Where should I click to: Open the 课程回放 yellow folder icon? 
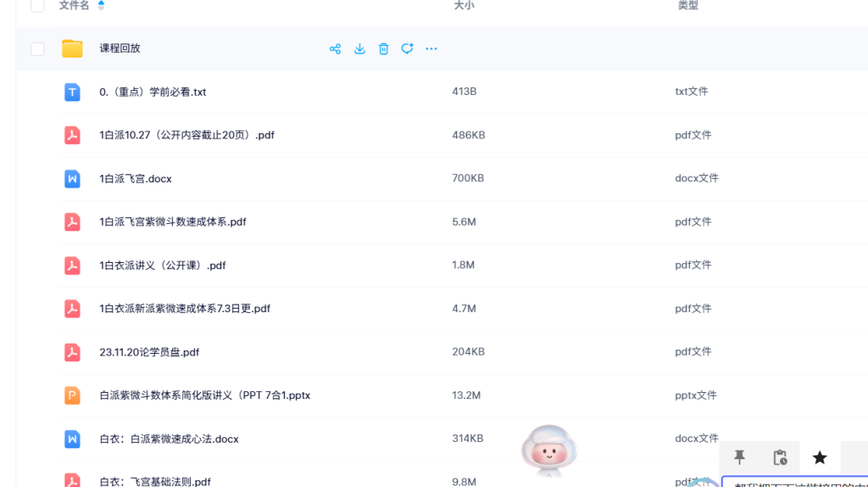pos(72,48)
